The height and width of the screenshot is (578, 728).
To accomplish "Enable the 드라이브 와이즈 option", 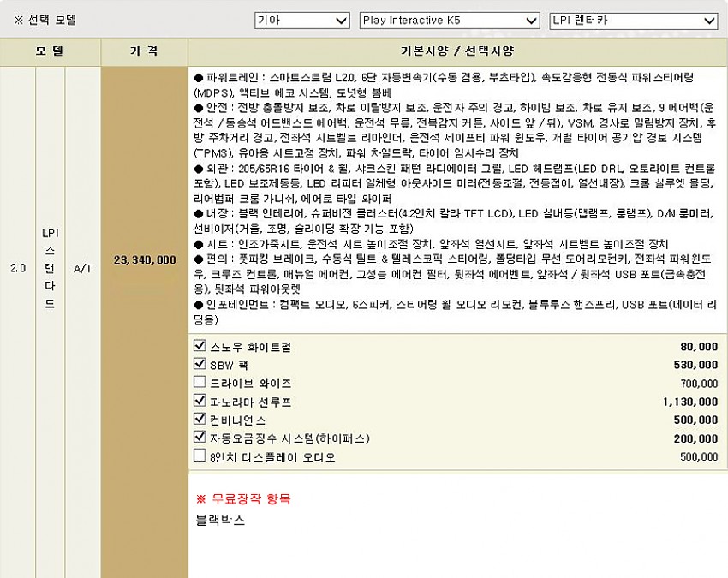I will [200, 382].
